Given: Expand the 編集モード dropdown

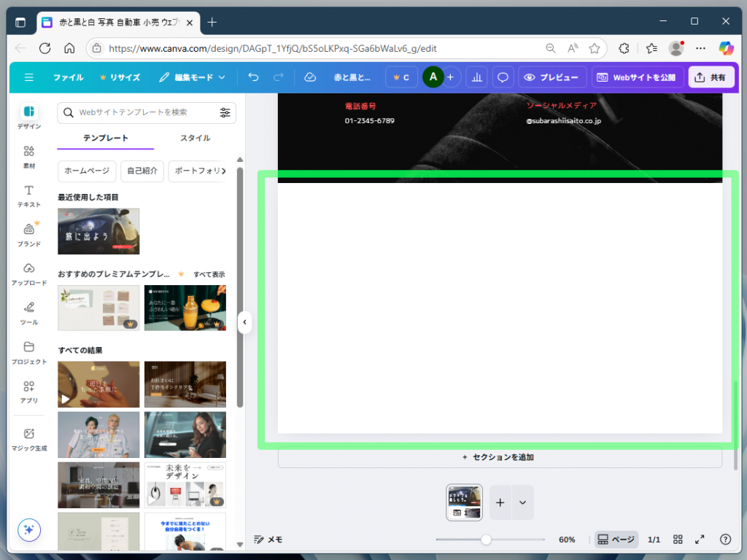Looking at the screenshot, I should coord(193,77).
